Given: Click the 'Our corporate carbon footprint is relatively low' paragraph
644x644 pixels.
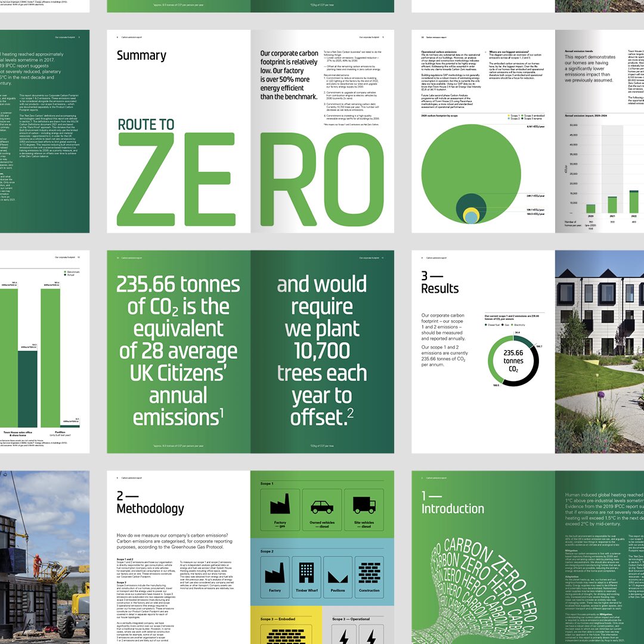Looking at the screenshot, I should [x=289, y=75].
